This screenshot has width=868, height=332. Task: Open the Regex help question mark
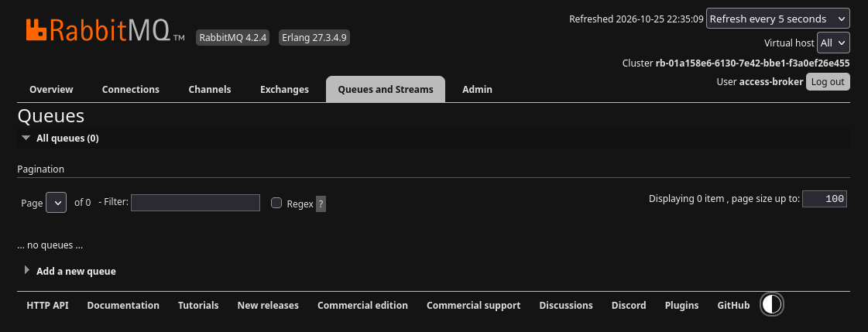pyautogui.click(x=321, y=204)
